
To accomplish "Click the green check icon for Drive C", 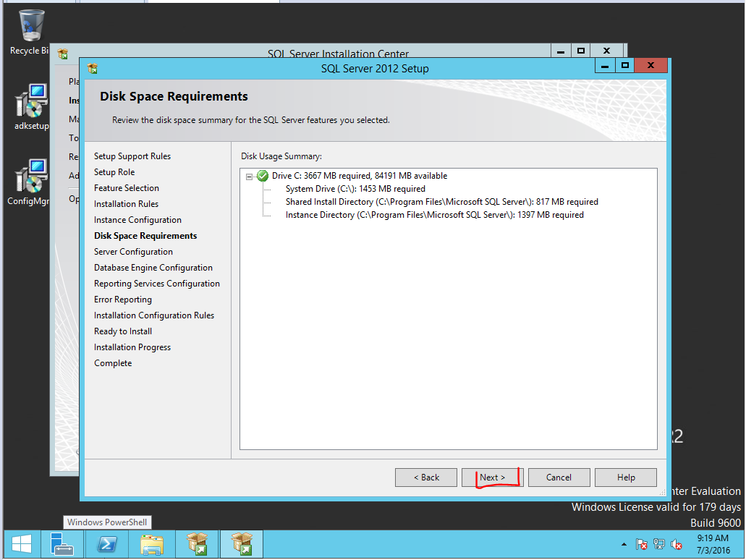I will click(263, 176).
